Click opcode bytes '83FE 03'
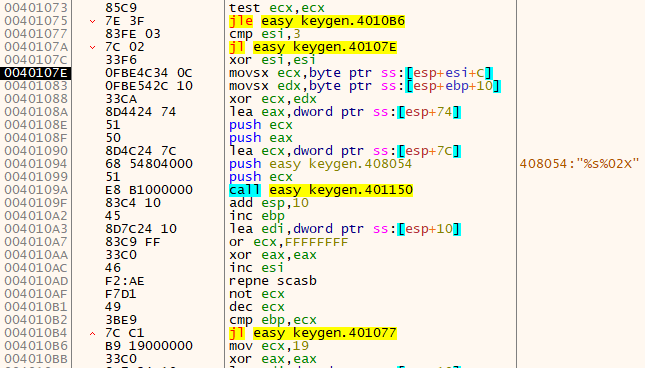This screenshot has height=368, width=645. pos(133,34)
